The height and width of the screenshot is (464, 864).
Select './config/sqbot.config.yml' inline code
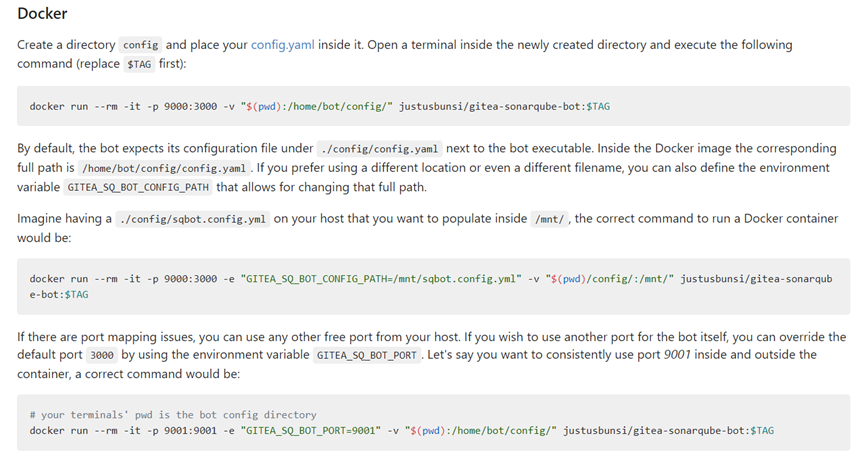pyautogui.click(x=193, y=219)
